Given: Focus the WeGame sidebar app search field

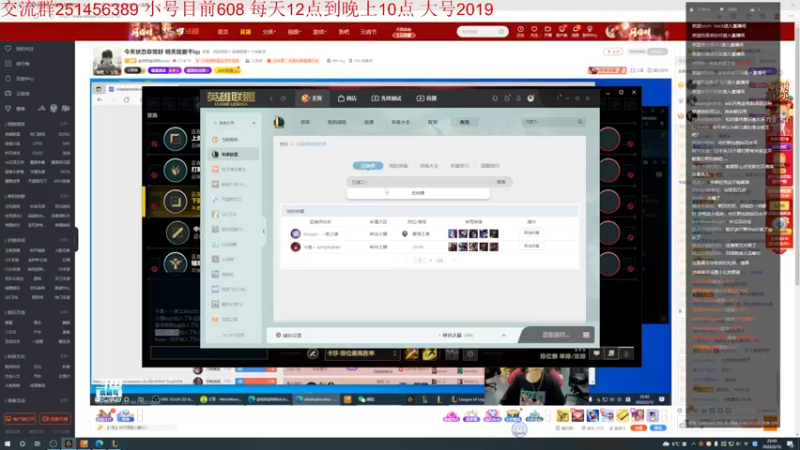Looking at the screenshot, I should pyautogui.click(x=229, y=123).
